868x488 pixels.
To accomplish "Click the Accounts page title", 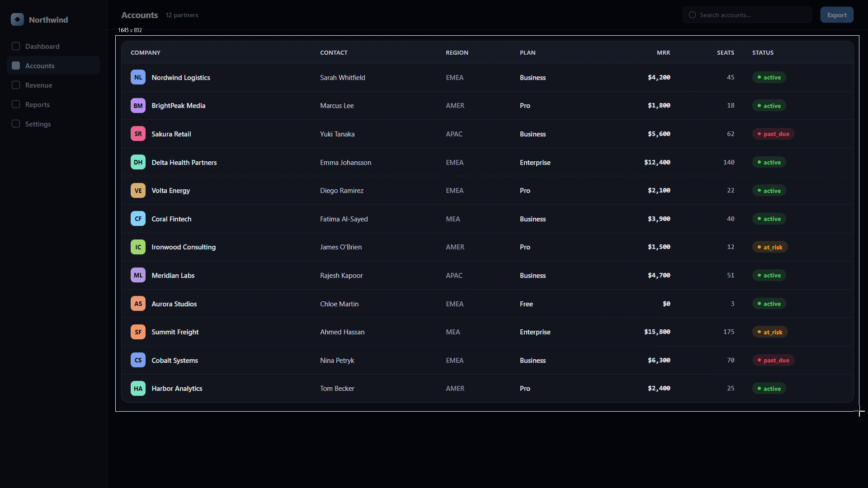I will coord(140,15).
